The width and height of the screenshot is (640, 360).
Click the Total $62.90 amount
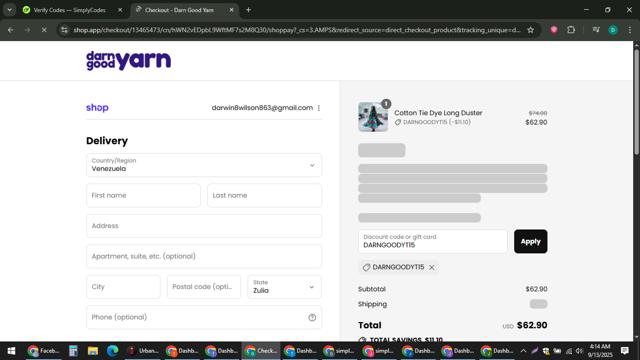point(532,325)
